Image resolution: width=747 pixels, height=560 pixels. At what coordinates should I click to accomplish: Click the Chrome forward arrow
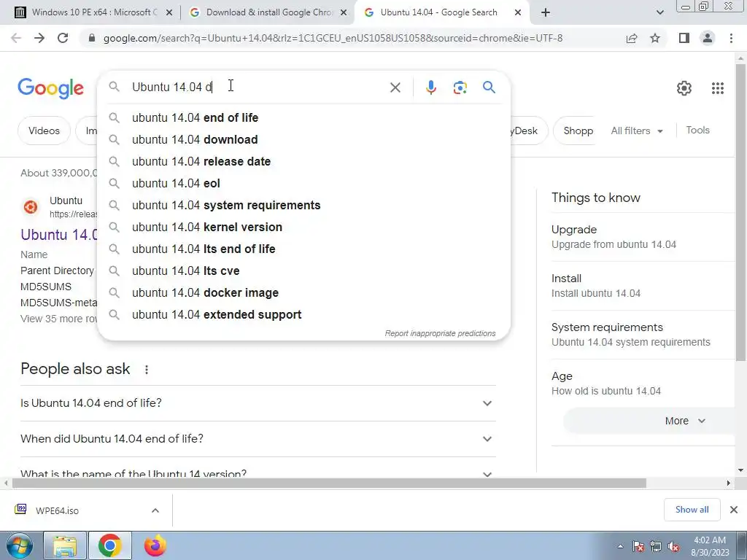click(39, 38)
